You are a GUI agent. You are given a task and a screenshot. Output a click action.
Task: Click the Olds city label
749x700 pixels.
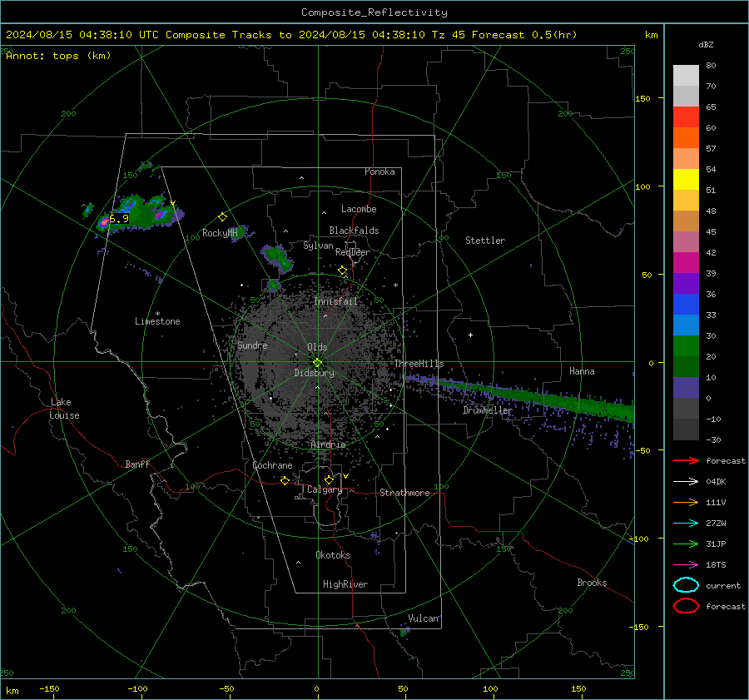(317, 347)
